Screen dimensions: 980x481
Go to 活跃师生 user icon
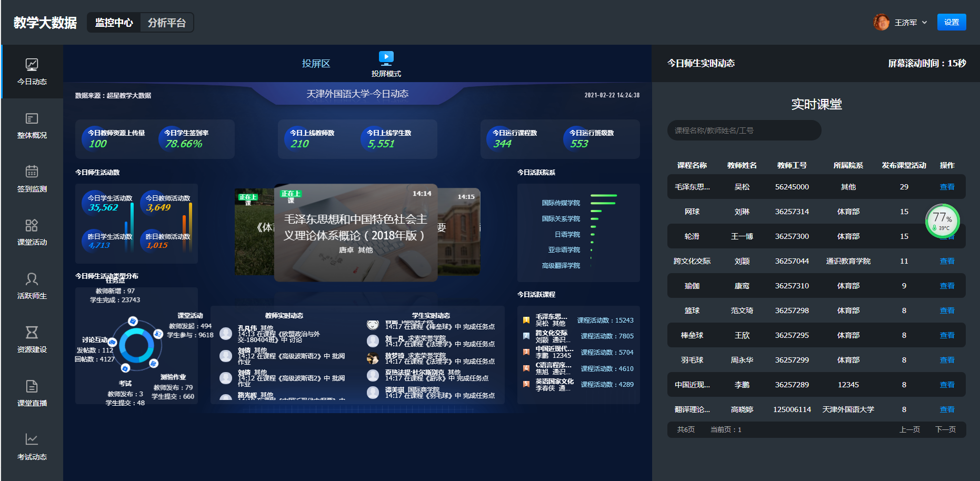[32, 279]
